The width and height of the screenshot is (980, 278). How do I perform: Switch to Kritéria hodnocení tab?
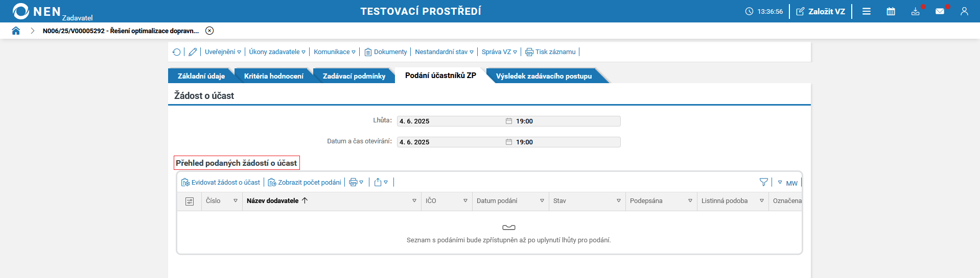click(274, 76)
